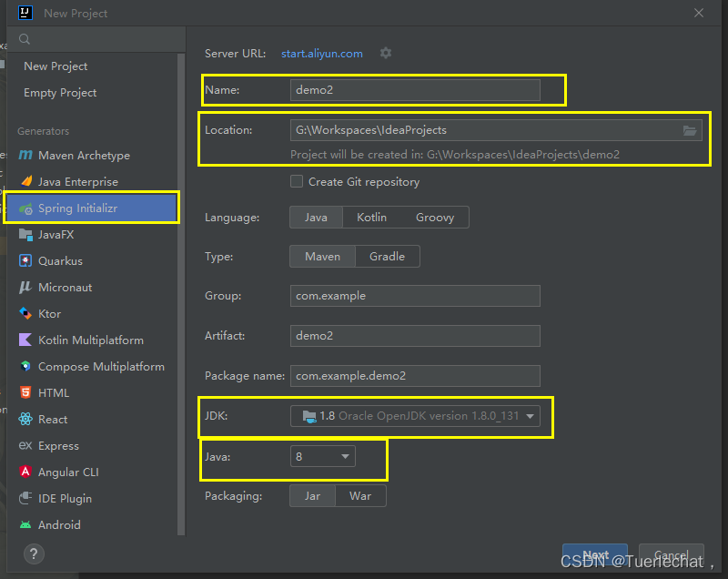
Task: Click the Maven Archetype generator icon
Action: 25,155
